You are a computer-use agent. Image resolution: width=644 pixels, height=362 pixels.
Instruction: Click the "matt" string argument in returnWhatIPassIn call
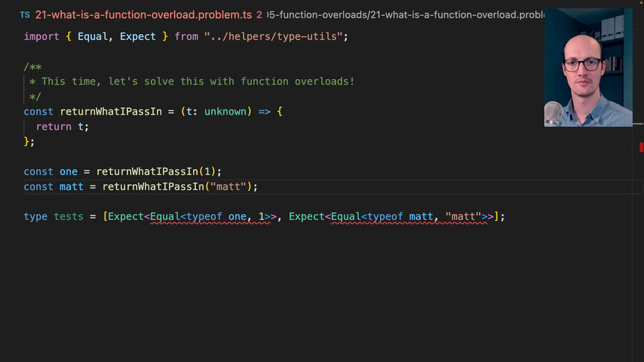[228, 186]
